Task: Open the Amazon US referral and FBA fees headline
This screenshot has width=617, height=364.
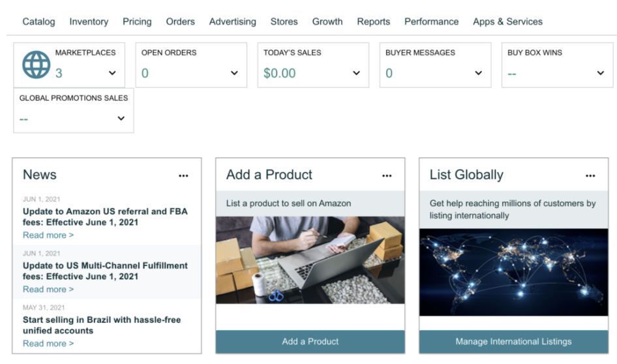Action: [105, 217]
